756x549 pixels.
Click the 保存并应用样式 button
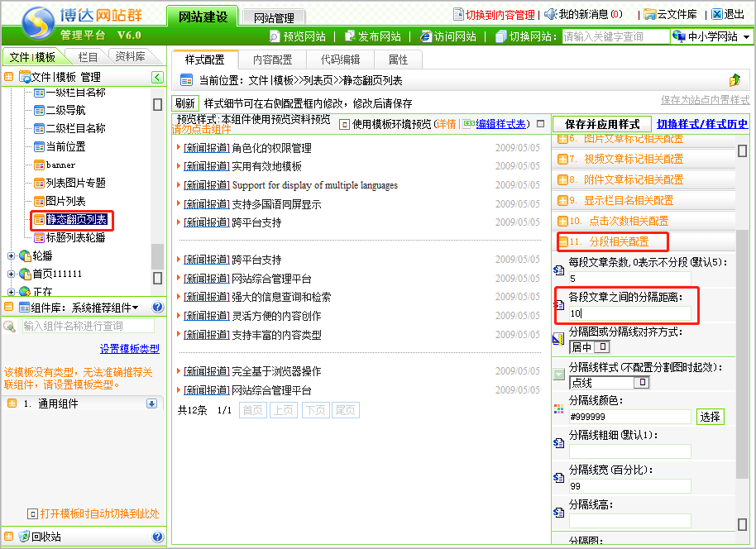point(601,124)
